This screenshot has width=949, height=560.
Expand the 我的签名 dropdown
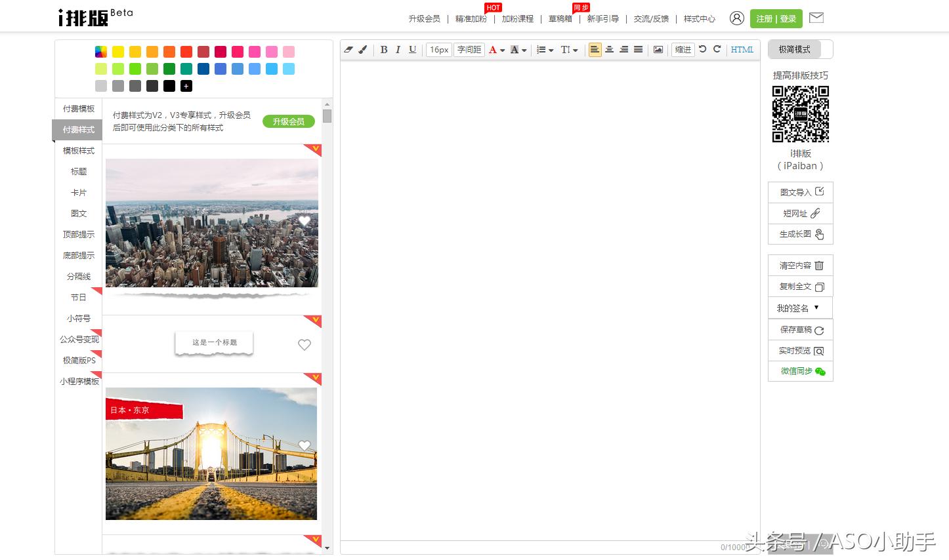[799, 308]
